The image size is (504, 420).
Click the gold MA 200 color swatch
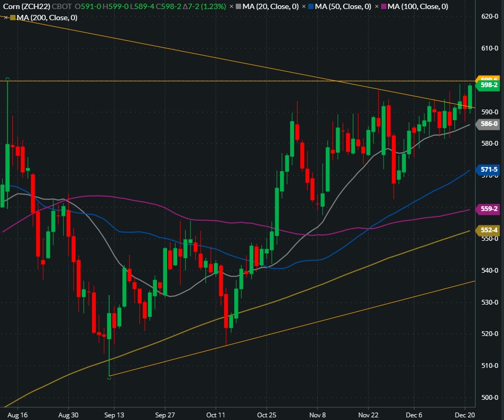click(x=13, y=18)
